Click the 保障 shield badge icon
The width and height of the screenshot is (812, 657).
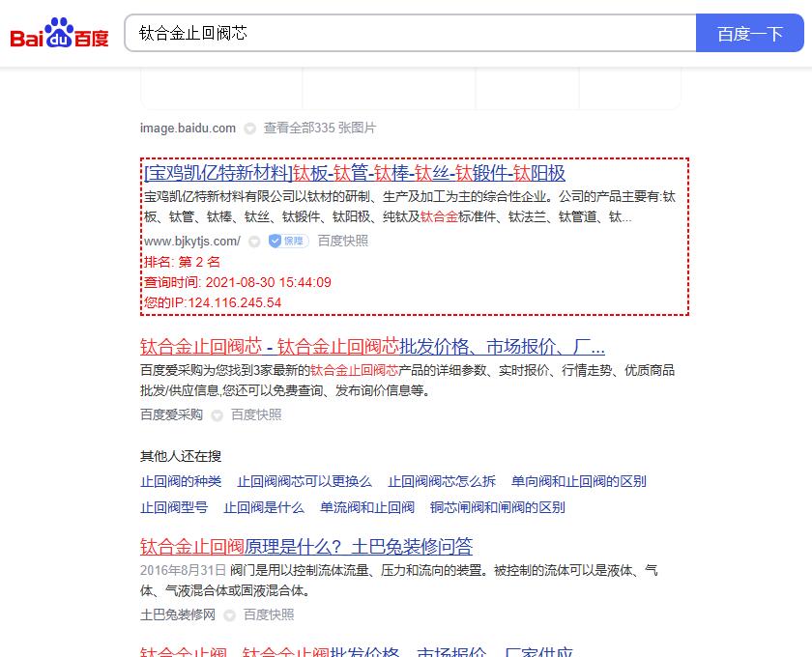click(288, 241)
